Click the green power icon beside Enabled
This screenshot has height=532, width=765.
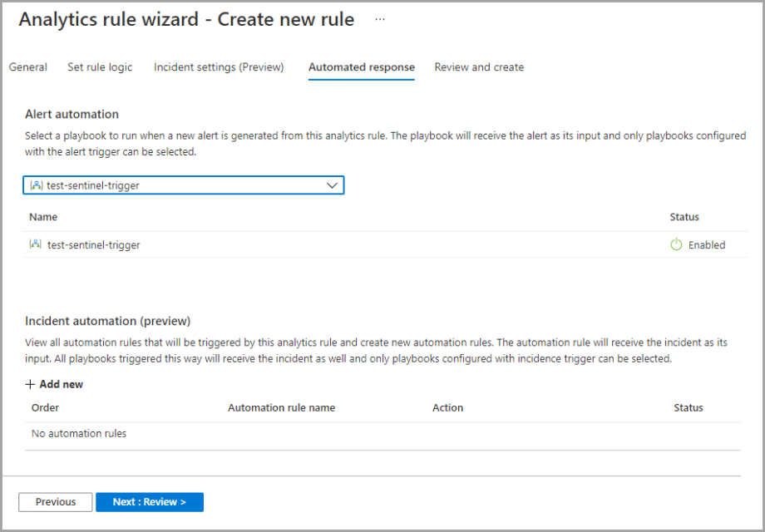point(676,244)
